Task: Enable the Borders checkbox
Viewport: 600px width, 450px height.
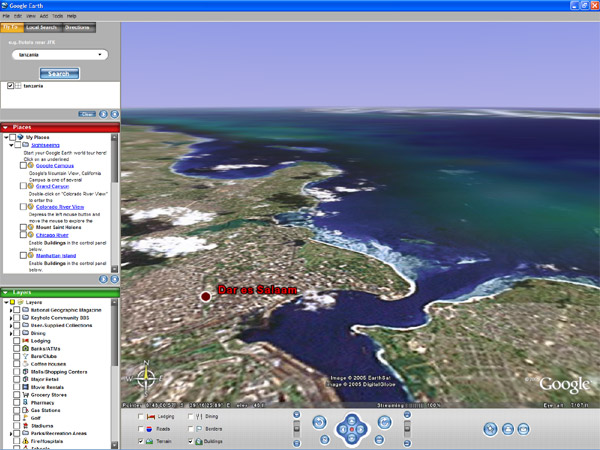Action: click(x=191, y=429)
